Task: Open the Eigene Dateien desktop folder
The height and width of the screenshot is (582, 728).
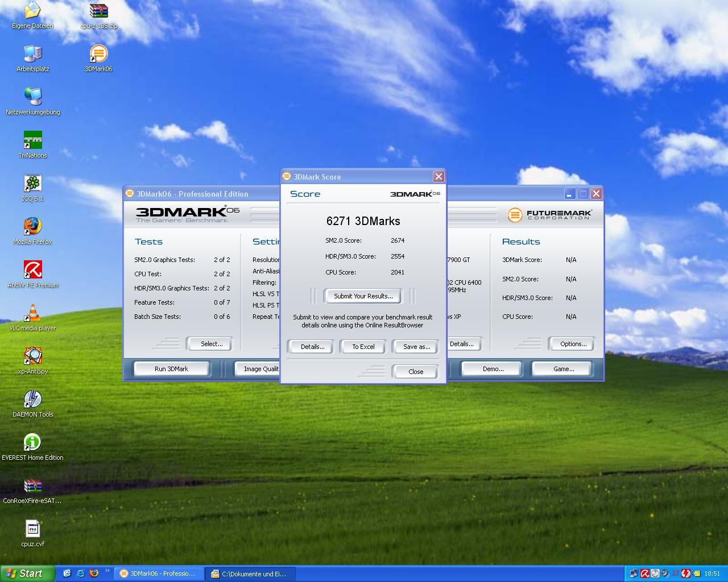Action: (32, 15)
